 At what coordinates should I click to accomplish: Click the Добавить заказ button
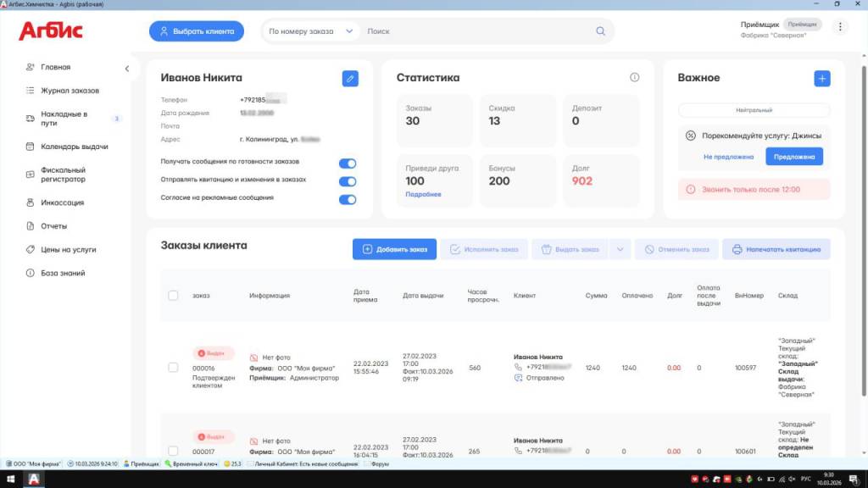tap(394, 249)
